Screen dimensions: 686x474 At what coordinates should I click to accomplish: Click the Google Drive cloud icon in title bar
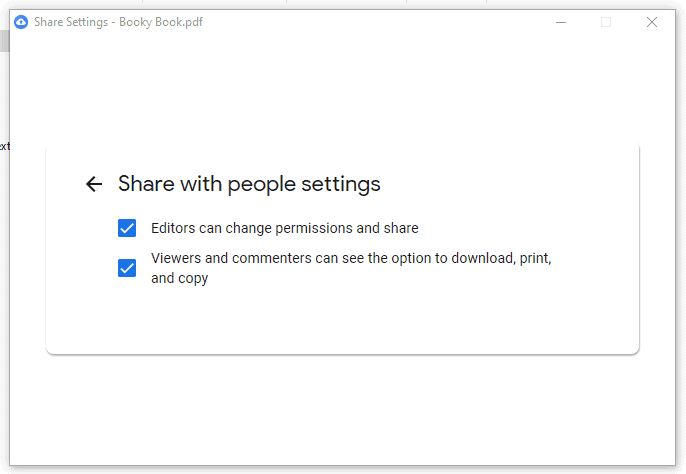pyautogui.click(x=21, y=22)
